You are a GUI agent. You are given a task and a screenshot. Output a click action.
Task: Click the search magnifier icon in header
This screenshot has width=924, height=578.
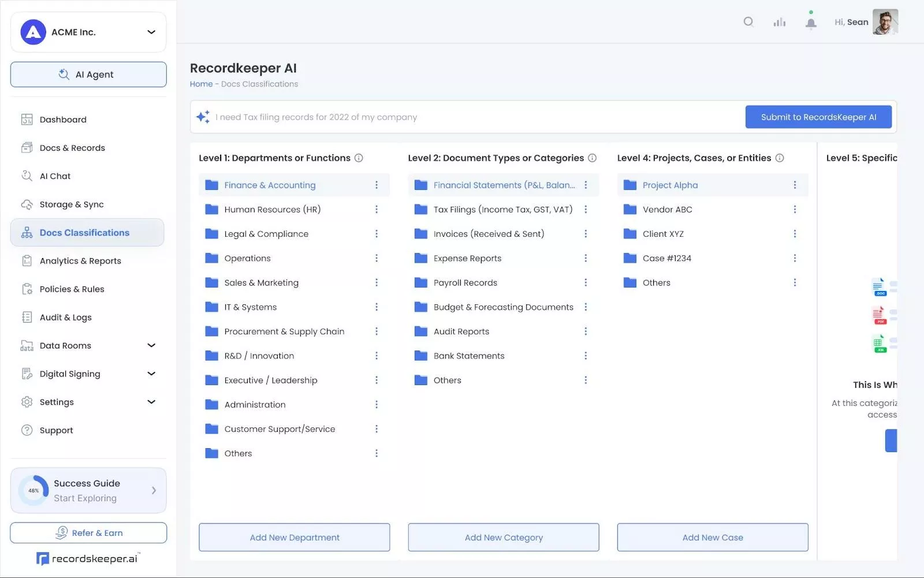[748, 22]
